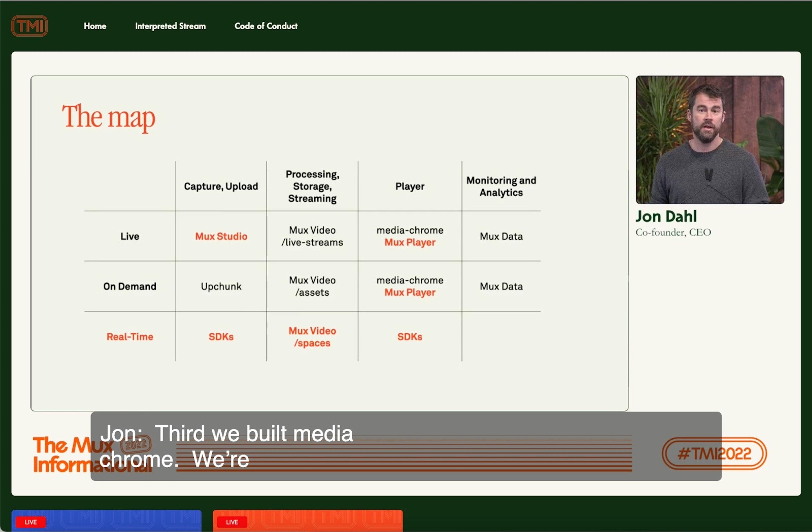Click the "Upchunk" cell
The height and width of the screenshot is (532, 812).
tap(221, 286)
